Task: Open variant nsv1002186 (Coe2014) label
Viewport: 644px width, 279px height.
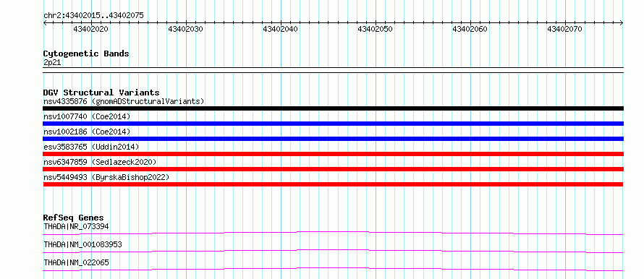Action: (x=87, y=132)
